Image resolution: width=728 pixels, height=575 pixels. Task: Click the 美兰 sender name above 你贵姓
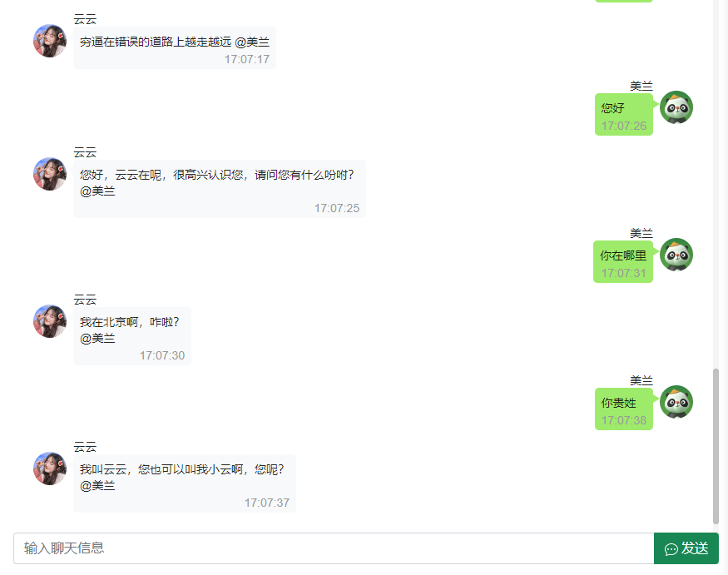[641, 380]
